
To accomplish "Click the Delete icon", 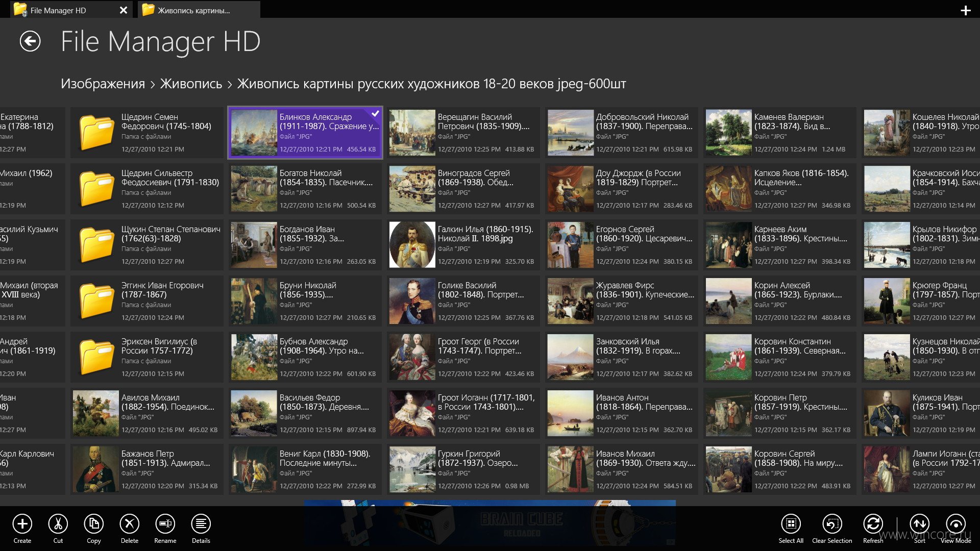I will coord(130,524).
